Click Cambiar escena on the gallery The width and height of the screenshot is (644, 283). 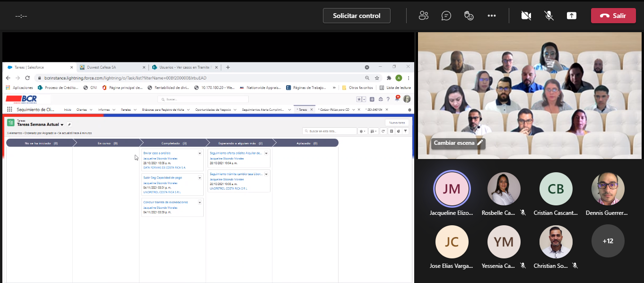pyautogui.click(x=459, y=143)
